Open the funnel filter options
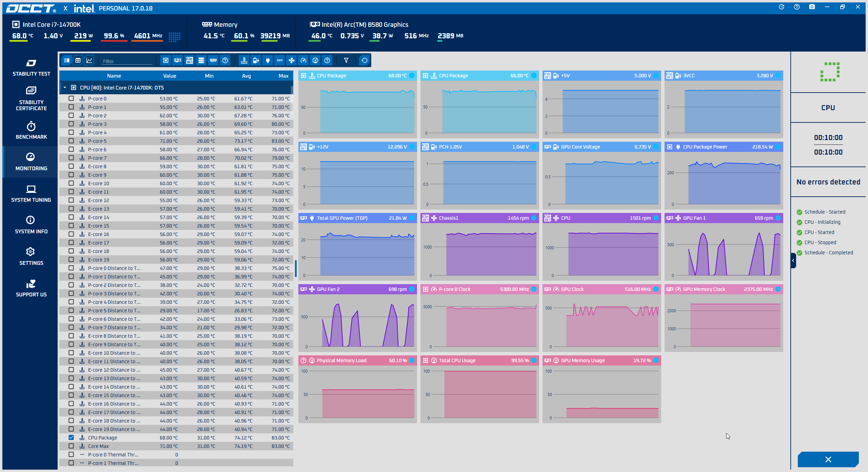The image size is (868, 472). click(346, 60)
